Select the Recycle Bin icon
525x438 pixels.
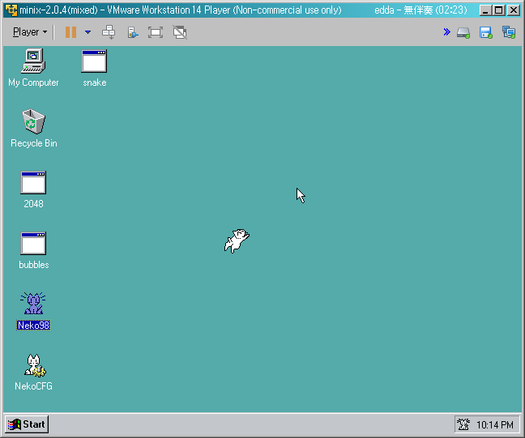click(x=33, y=129)
